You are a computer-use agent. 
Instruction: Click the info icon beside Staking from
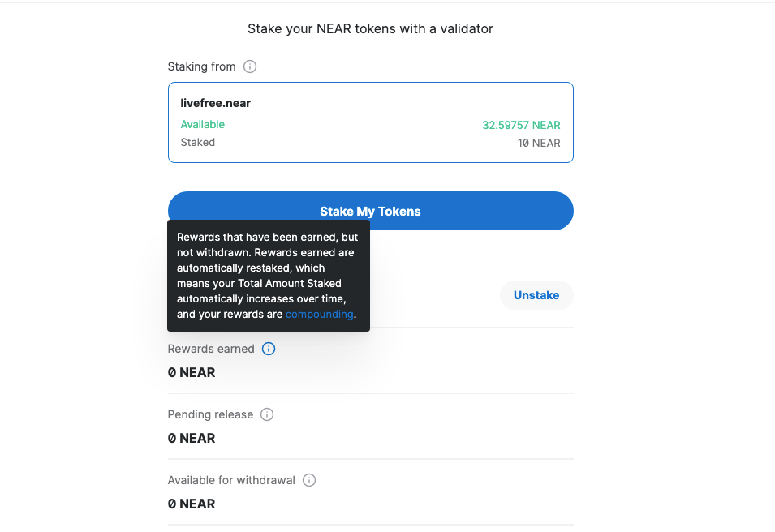[x=250, y=66]
